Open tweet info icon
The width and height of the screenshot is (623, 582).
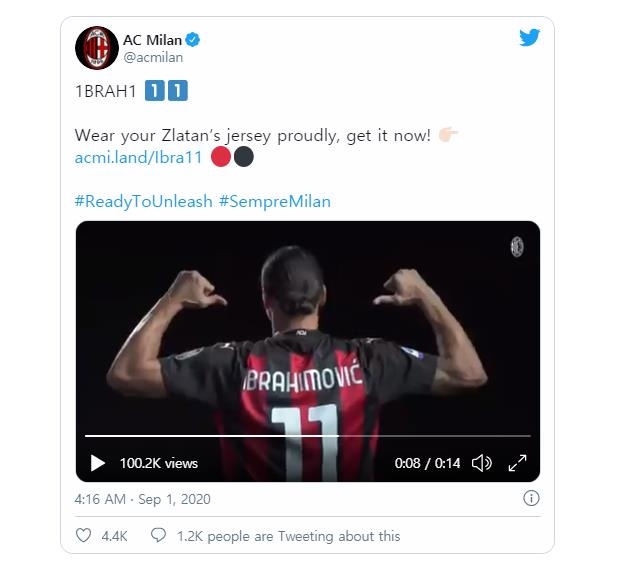coord(532,498)
